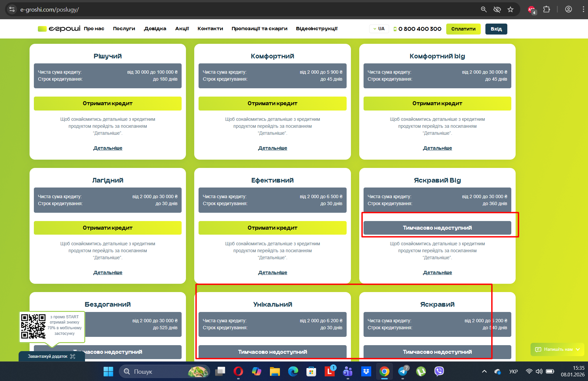The height and width of the screenshot is (381, 588).
Task: Click the Вхід login button
Action: [x=496, y=29]
